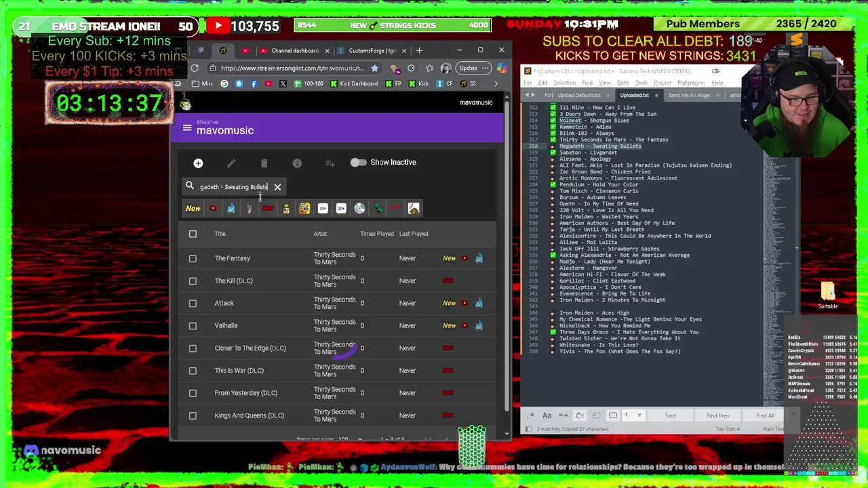Open the X (Twitter) bookmark icon
The width and height of the screenshot is (868, 488).
click(283, 83)
